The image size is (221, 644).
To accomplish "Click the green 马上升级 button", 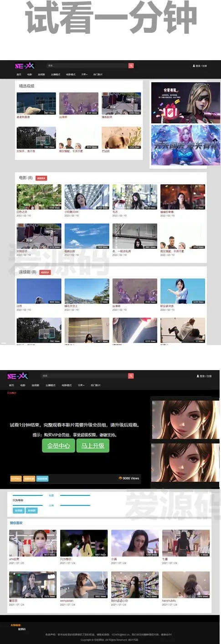I will pyautogui.click(x=93, y=446).
